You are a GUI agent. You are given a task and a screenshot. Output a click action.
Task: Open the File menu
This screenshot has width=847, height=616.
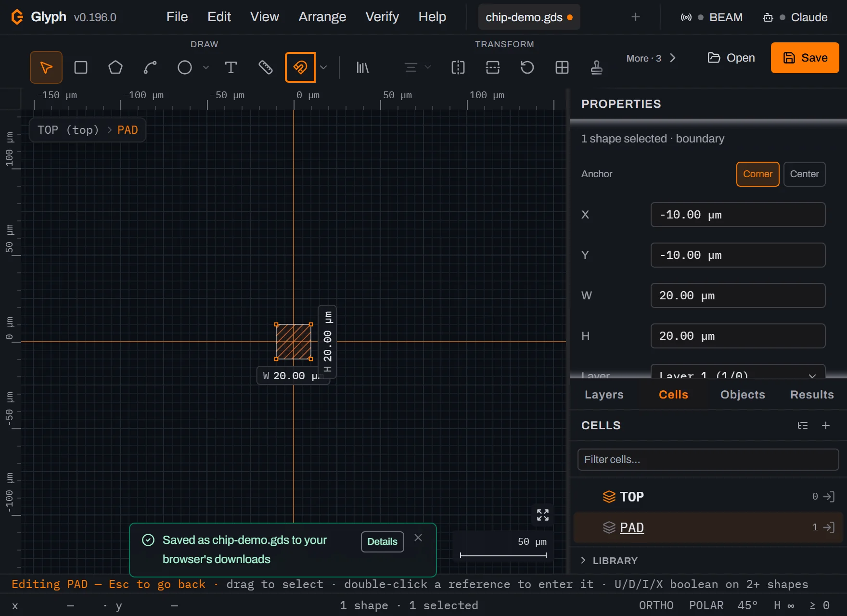pos(177,17)
